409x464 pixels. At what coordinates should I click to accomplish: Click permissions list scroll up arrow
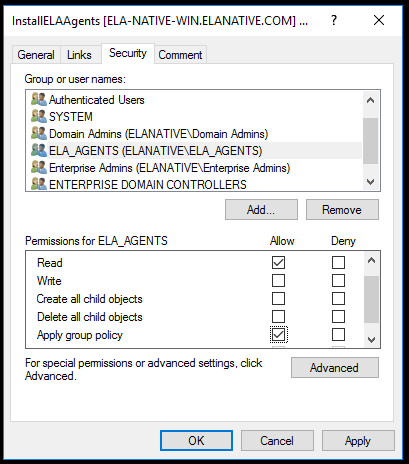[x=371, y=260]
